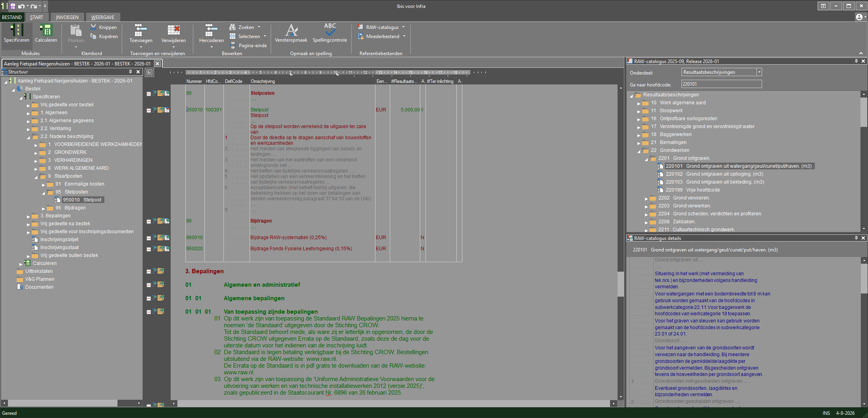
Task: Open Vensteropmaak formatting
Action: coord(291,33)
